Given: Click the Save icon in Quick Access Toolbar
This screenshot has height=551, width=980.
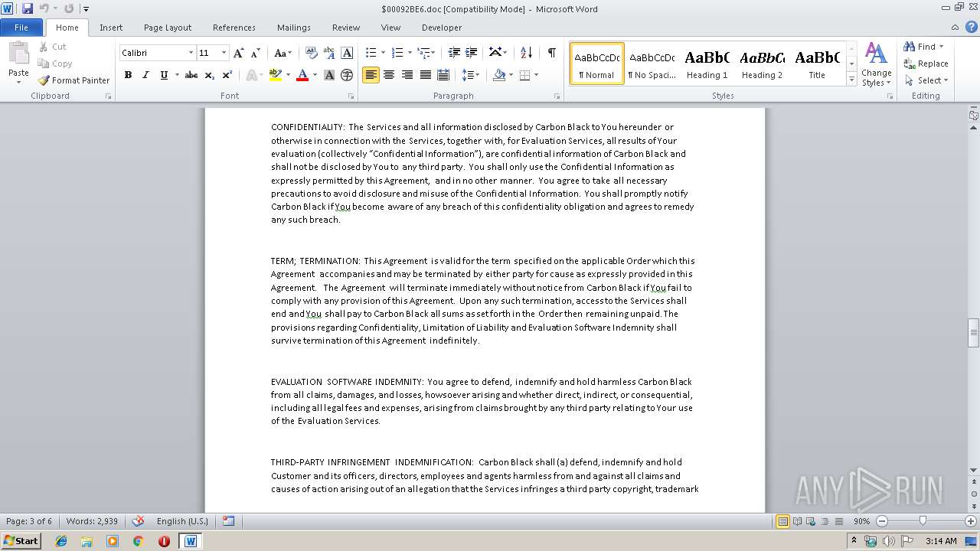Looking at the screenshot, I should [28, 8].
